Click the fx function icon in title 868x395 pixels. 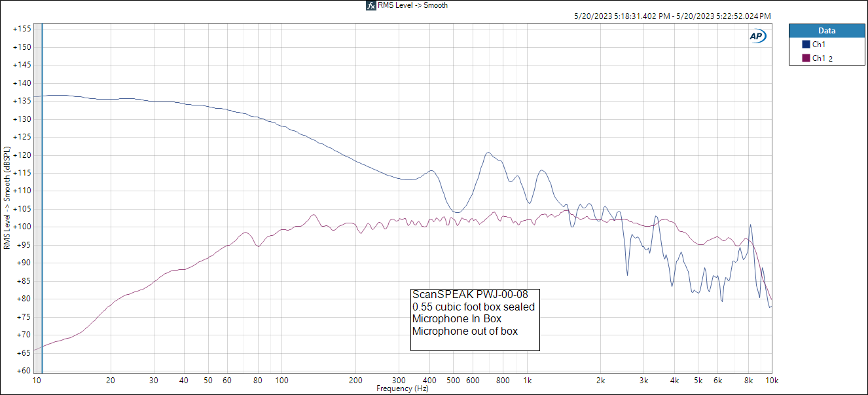(x=371, y=5)
